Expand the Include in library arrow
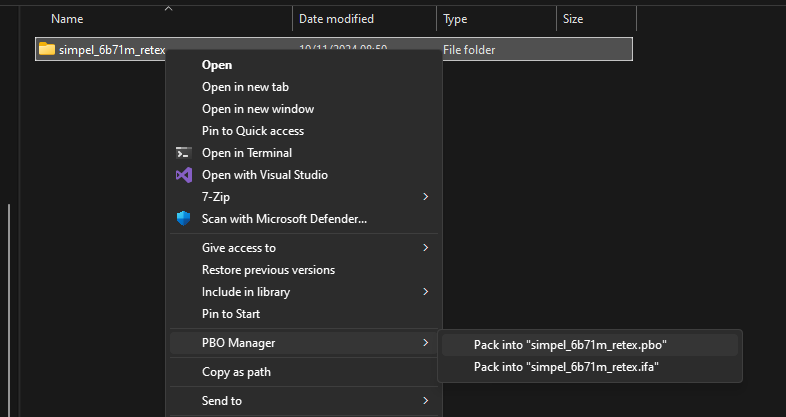 (425, 292)
